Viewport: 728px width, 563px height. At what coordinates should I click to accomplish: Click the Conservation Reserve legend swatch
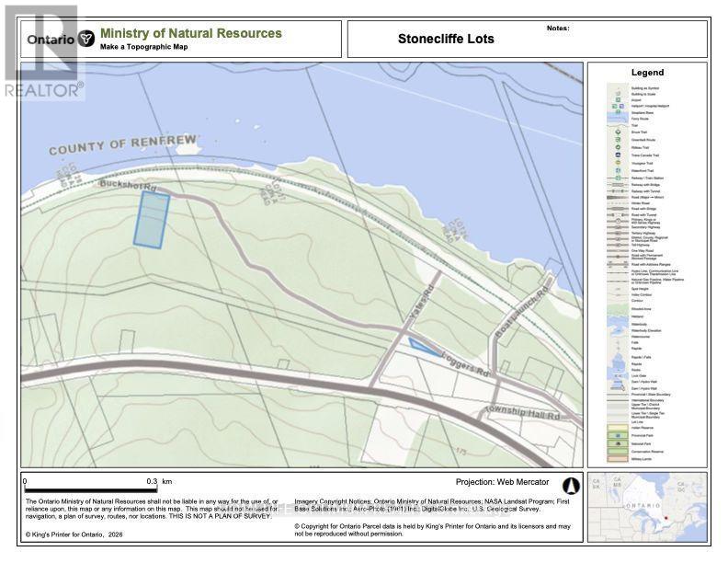(x=618, y=451)
